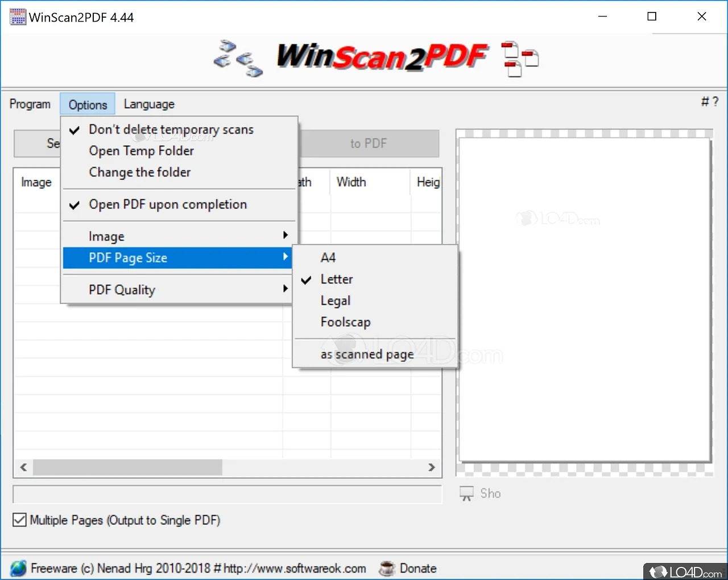Click the Show presentation screen icon
The image size is (728, 580).
coord(466,493)
